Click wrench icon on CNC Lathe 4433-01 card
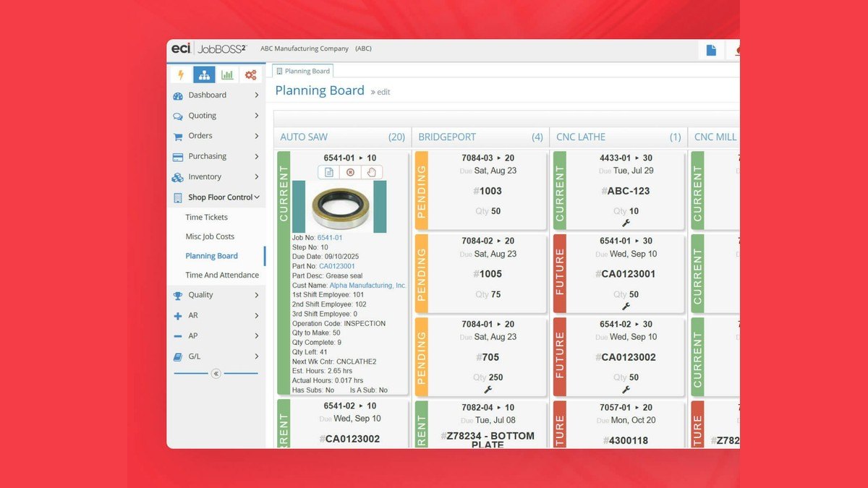This screenshot has width=868, height=488. click(x=626, y=223)
